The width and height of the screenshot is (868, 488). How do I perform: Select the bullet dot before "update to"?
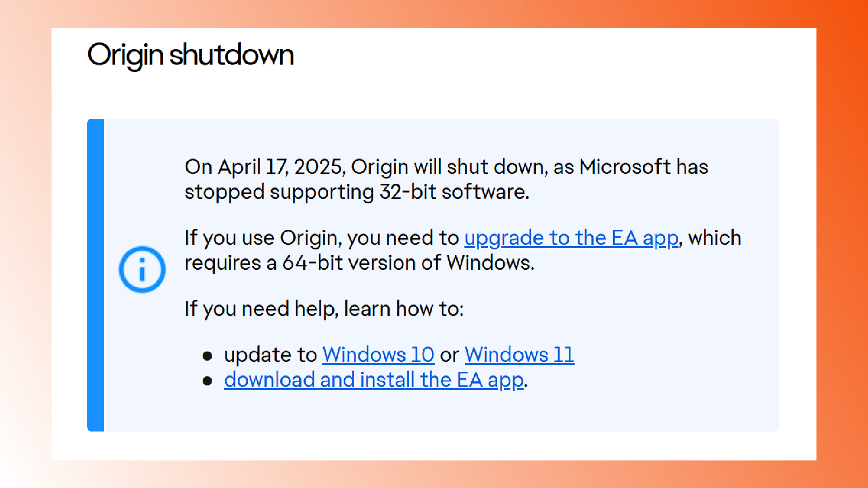coord(208,357)
